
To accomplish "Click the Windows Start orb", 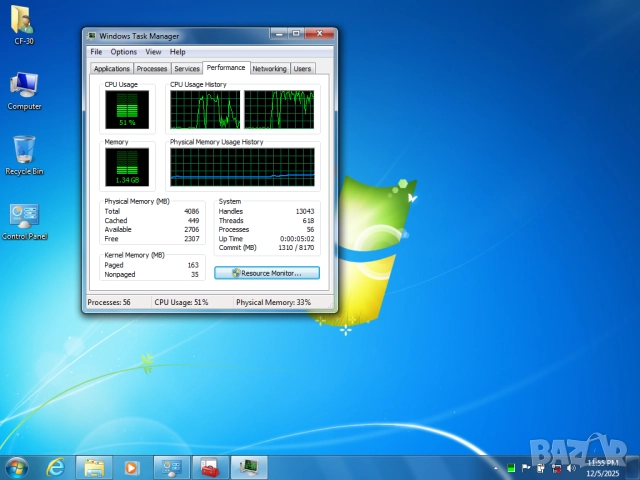I will [x=17, y=467].
